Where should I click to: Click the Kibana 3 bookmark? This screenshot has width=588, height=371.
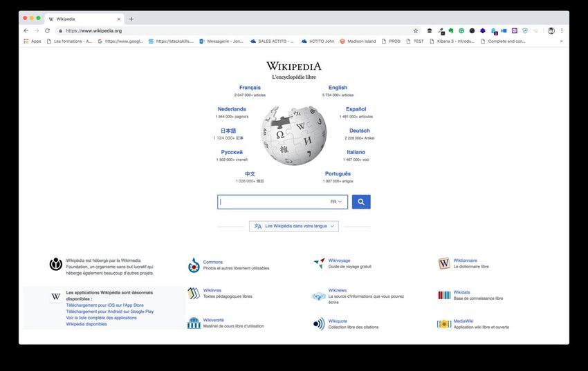pos(453,41)
